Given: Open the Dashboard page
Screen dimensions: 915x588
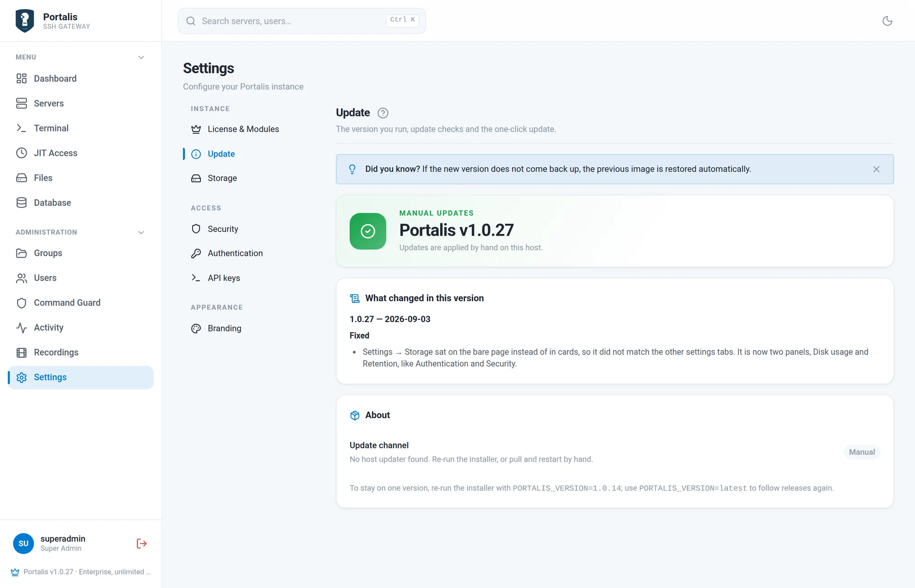Looking at the screenshot, I should 81,79.
